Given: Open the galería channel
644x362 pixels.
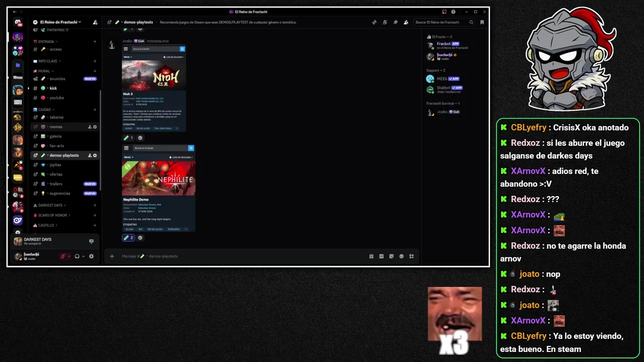Looking at the screenshot, I should tap(64, 136).
